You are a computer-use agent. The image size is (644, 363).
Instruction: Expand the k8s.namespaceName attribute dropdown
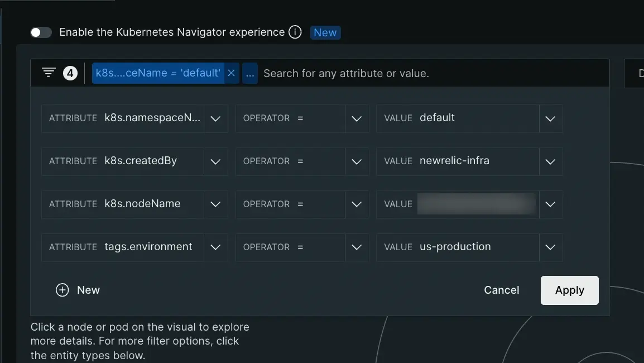[215, 118]
